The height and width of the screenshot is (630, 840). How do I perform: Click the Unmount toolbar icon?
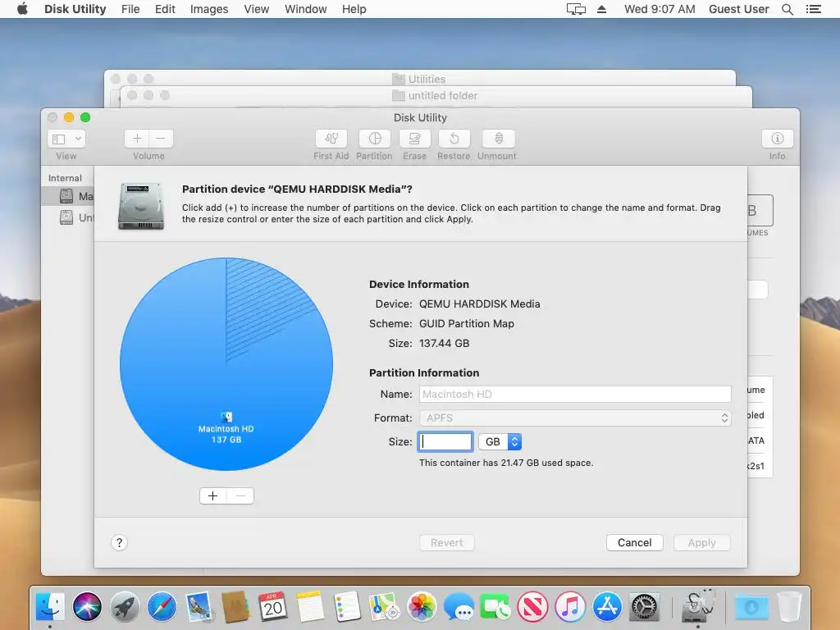coord(498,139)
